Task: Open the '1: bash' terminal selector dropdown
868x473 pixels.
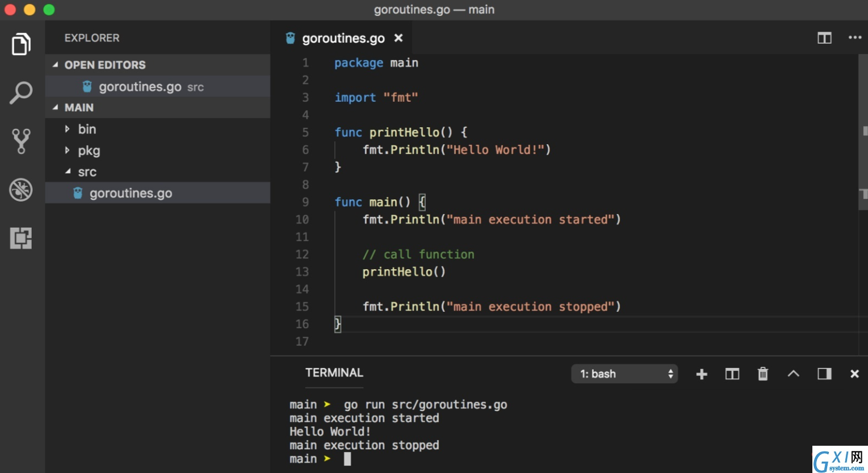Action: pos(624,374)
